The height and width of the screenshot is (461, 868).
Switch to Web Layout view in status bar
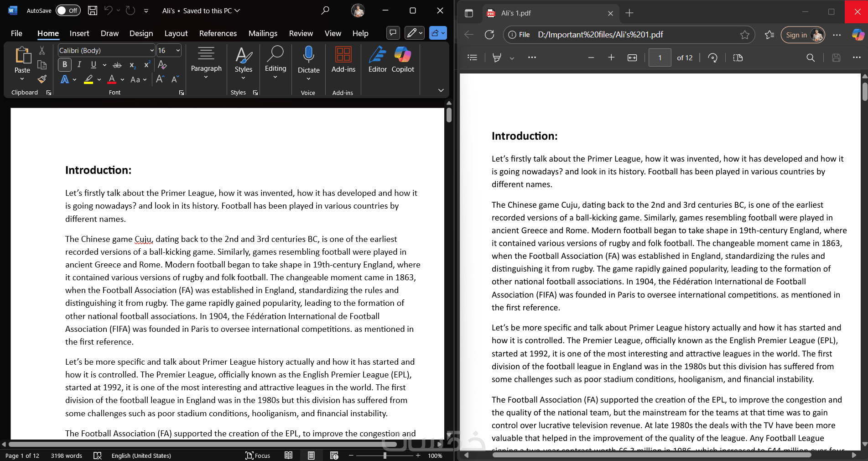[334, 456]
